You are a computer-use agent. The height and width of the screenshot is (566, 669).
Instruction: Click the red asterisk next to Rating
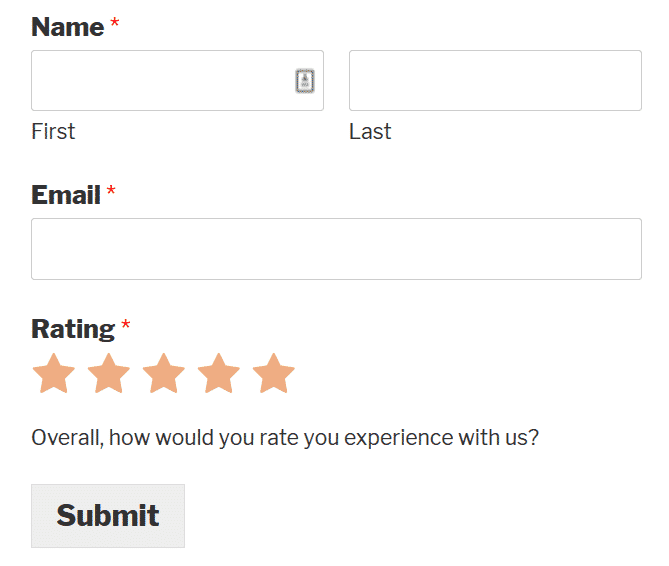coord(126,325)
